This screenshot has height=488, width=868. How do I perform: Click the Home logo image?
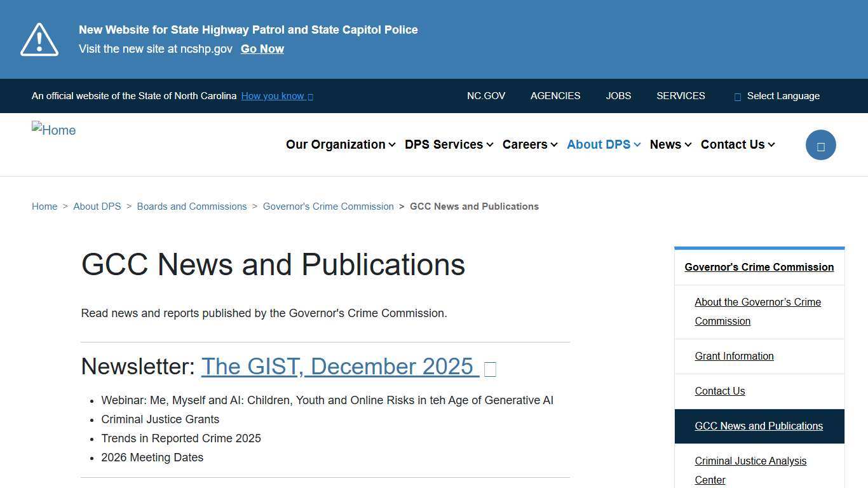coord(53,130)
